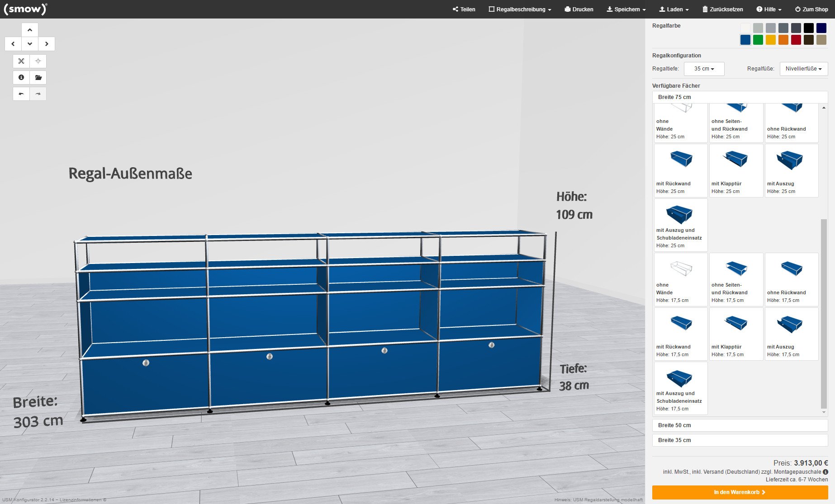The image size is (835, 504).
Task: Open the Regaltiefe 35 cm dropdown
Action: pyautogui.click(x=704, y=69)
